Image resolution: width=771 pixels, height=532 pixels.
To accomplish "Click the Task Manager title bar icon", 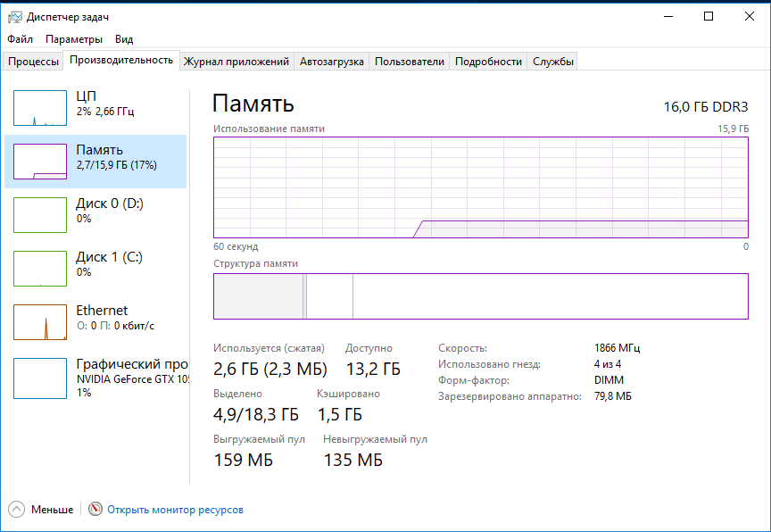I will [15, 17].
